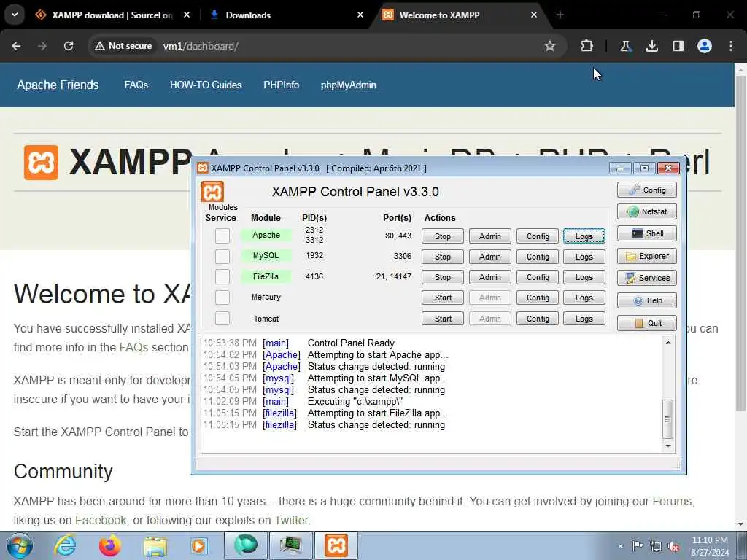Switch to XAMPP download SourceForge tab
The image size is (747, 560).
[112, 15]
